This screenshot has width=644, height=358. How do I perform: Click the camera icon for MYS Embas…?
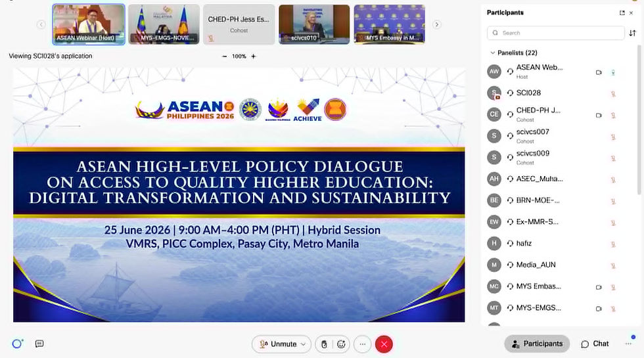coord(599,288)
